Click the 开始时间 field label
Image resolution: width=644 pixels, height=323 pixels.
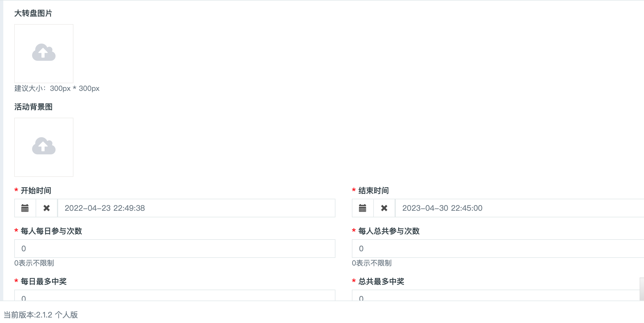[36, 191]
